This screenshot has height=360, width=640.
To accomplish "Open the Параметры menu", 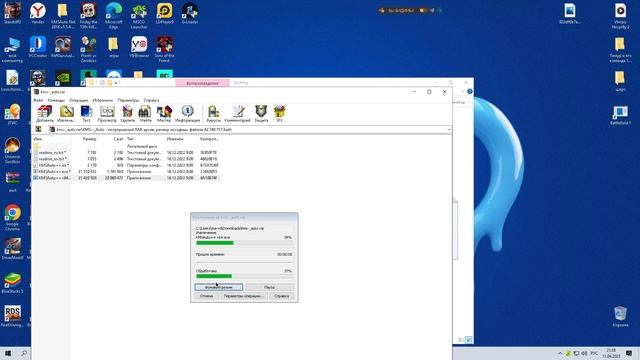I will [x=128, y=100].
